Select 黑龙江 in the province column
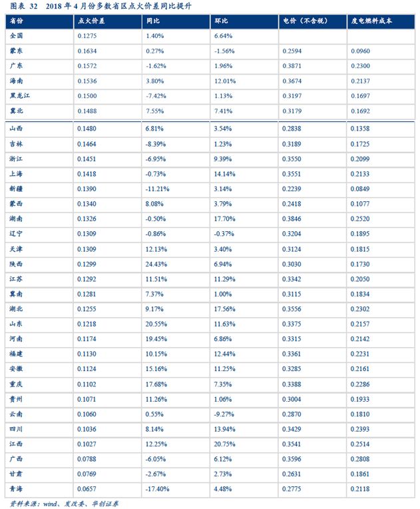 tap(20, 96)
